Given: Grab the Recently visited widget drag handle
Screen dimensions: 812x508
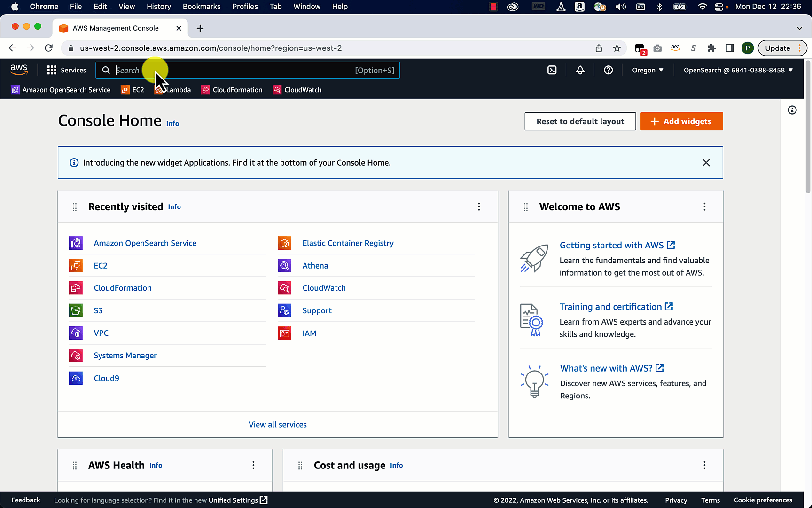Looking at the screenshot, I should click(x=75, y=207).
